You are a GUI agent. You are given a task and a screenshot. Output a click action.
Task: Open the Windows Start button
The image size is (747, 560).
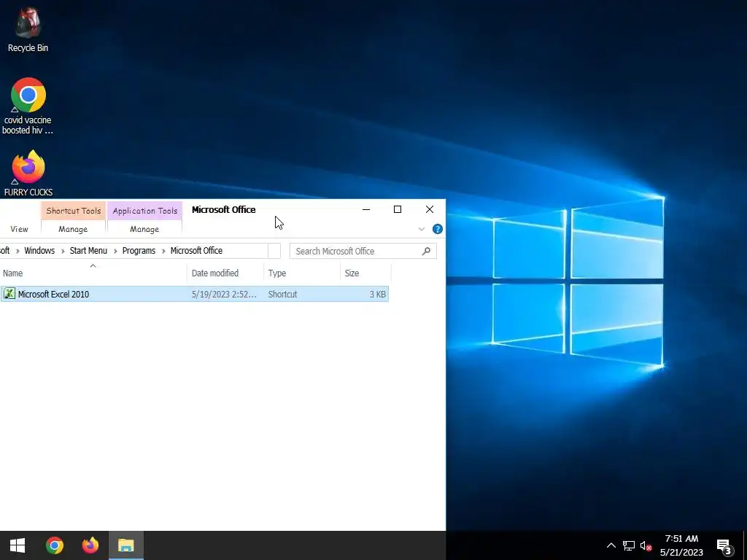coord(18,545)
